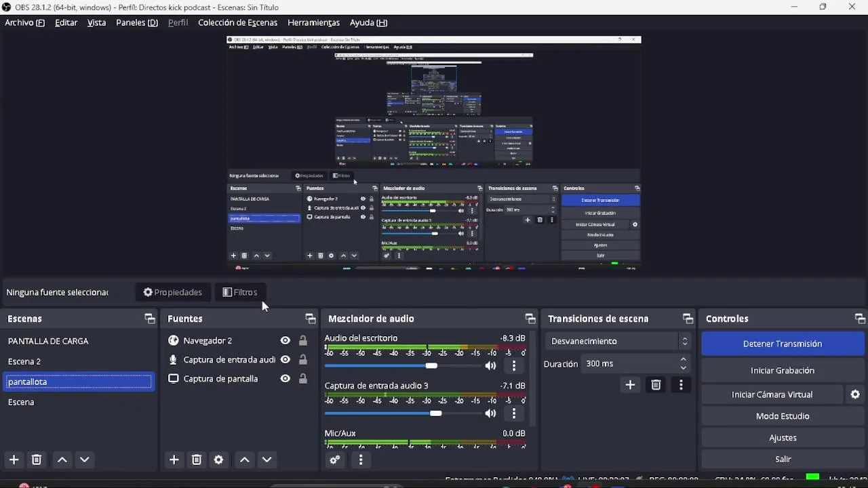The width and height of the screenshot is (868, 488).
Task: Open source properties gear in Fuentes toolbar
Action: (x=218, y=460)
